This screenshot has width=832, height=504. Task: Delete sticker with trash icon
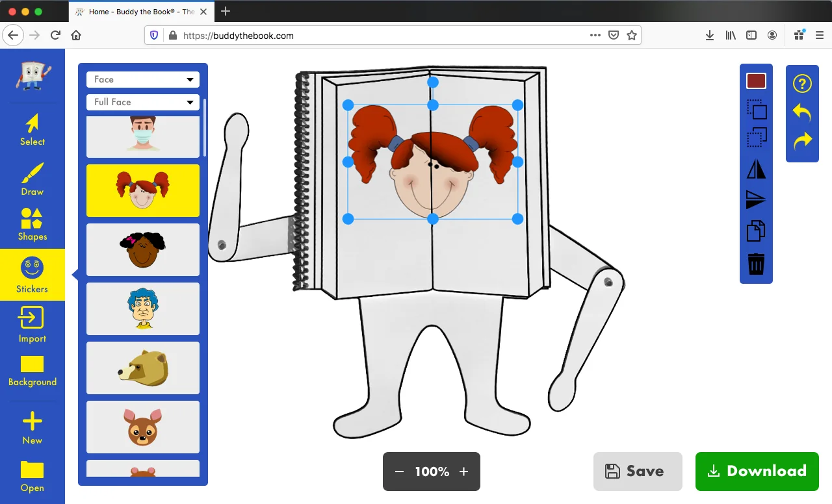(757, 264)
